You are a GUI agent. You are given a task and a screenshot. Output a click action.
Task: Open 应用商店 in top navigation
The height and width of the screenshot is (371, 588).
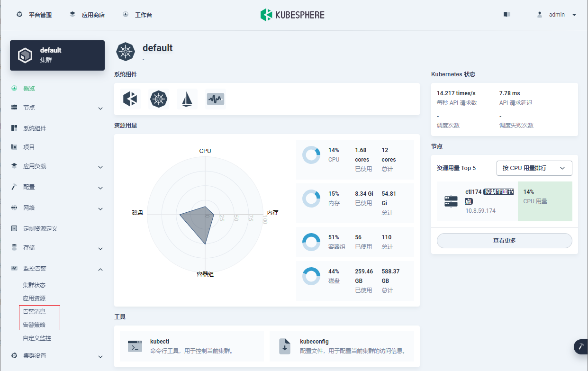click(x=93, y=15)
